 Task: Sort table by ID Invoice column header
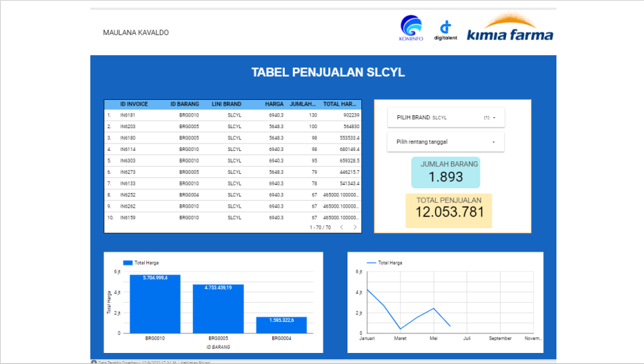coord(134,104)
